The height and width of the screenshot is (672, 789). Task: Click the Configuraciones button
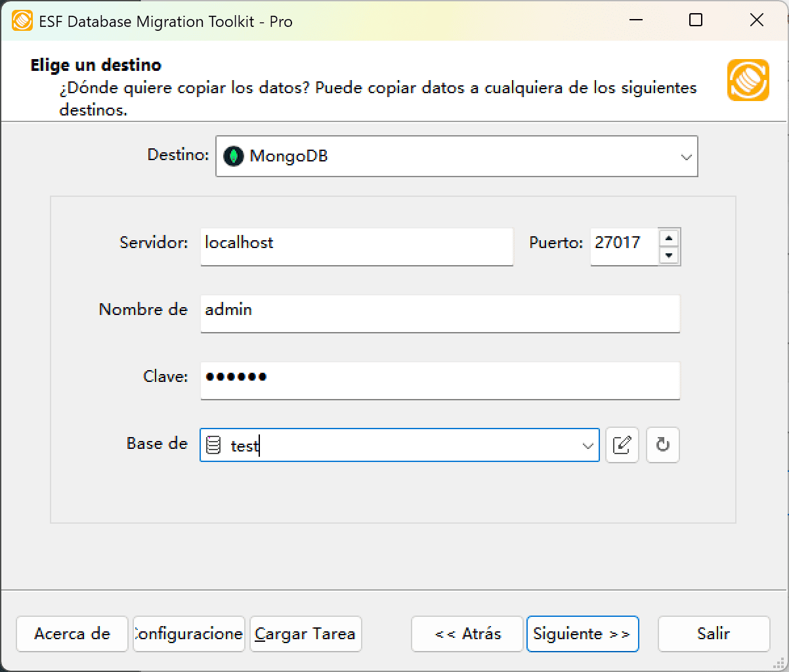188,634
